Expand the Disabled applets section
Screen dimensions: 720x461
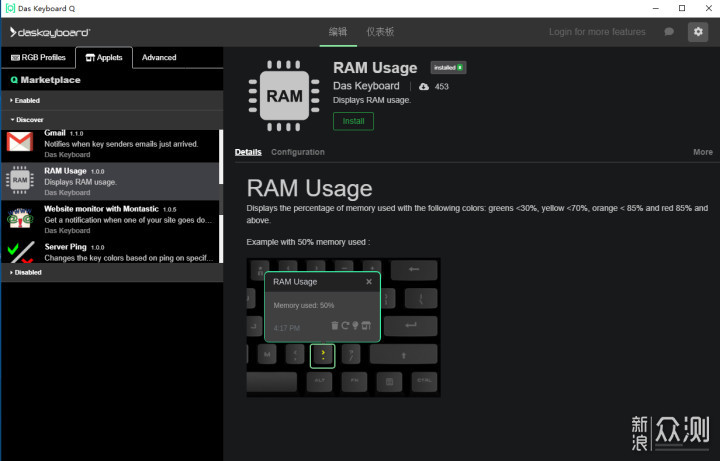[26, 272]
